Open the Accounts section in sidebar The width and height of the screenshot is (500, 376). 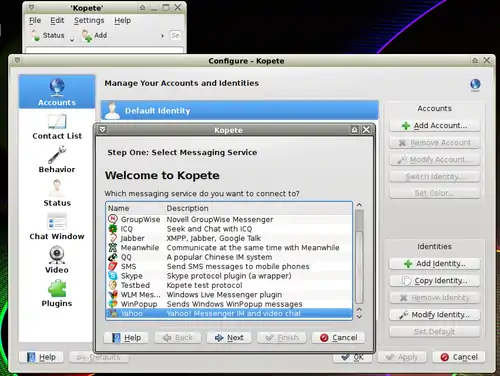click(57, 92)
